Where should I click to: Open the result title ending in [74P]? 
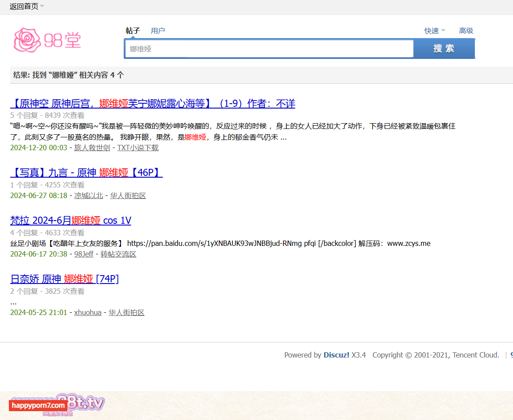point(64,279)
